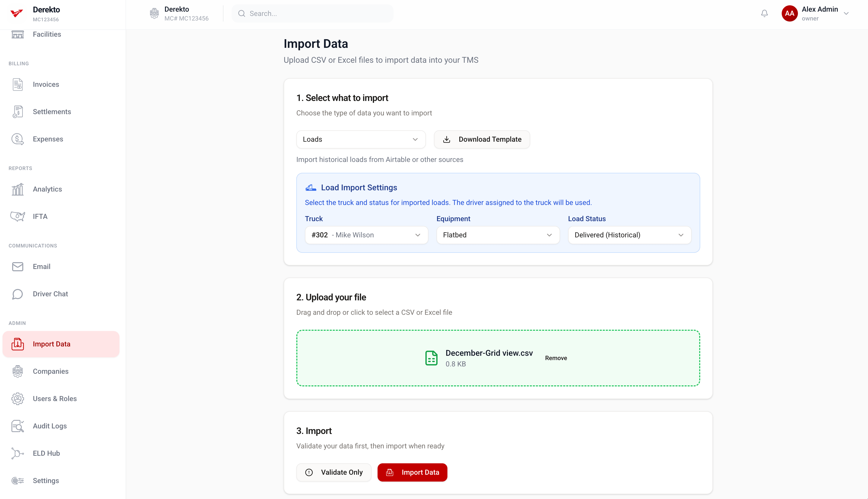Open Analytics reports
Viewport: 868px width, 499px height.
tap(47, 189)
